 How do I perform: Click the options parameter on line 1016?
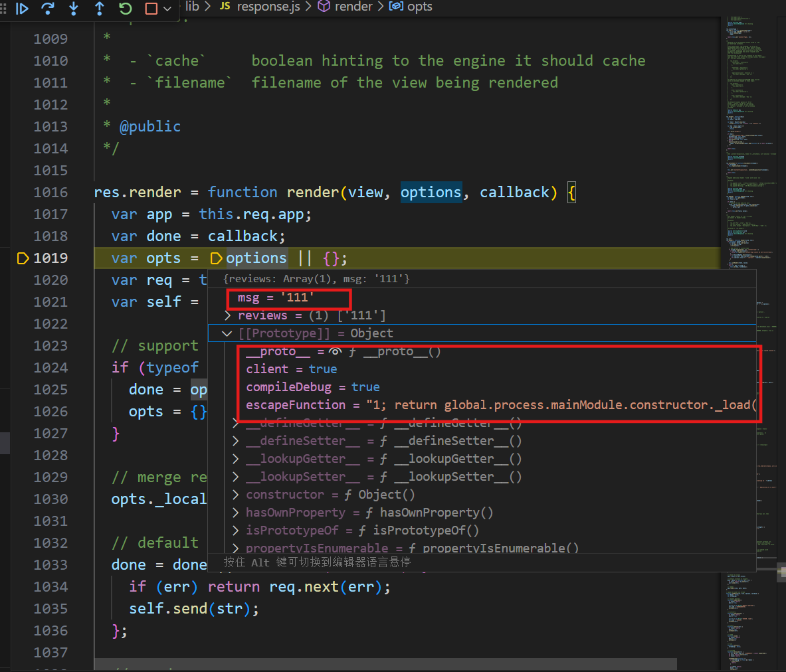click(x=431, y=193)
